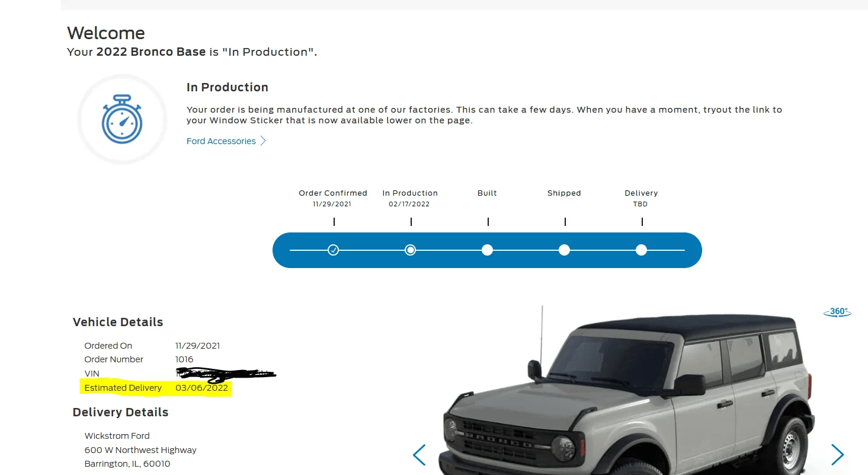Click the Welcome heading
The image size is (868, 475).
[106, 33]
